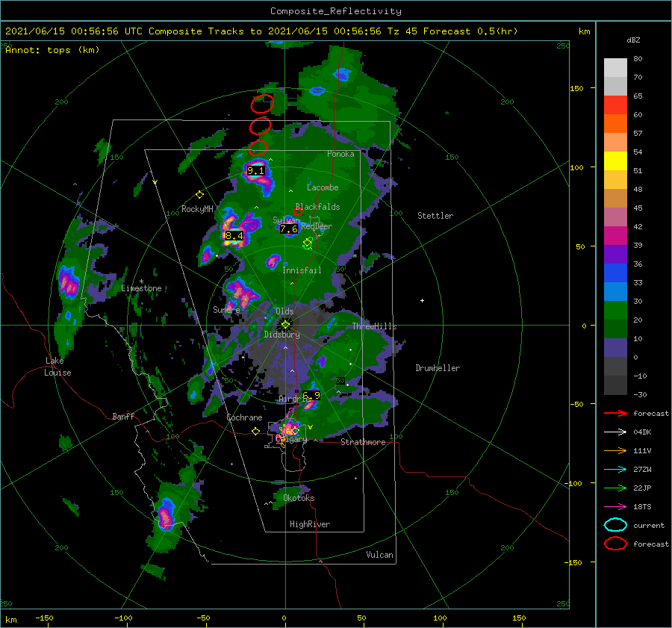The width and height of the screenshot is (672, 628).
Task: Click the yellow diamond marker near RockyMH
Action: click(x=199, y=195)
